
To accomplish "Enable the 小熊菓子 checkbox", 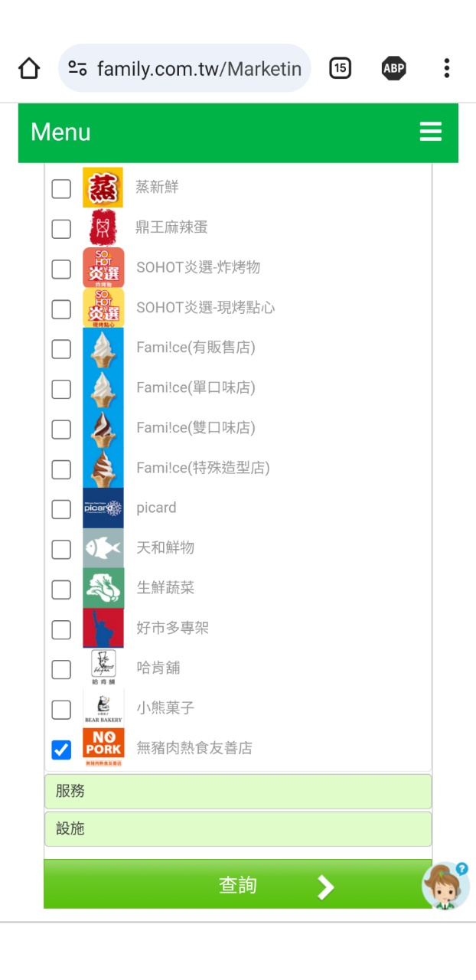I will pos(61,710).
